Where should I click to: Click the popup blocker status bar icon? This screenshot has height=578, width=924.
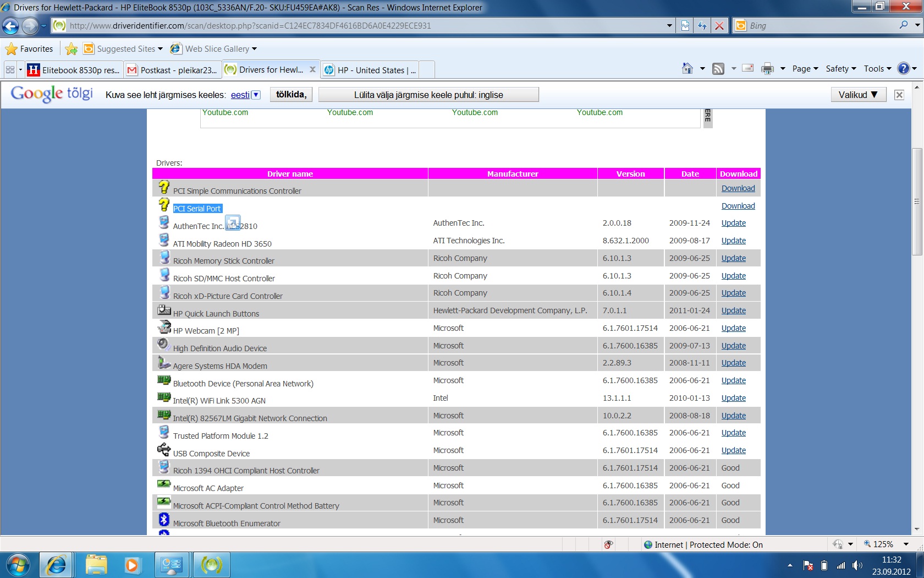click(608, 544)
